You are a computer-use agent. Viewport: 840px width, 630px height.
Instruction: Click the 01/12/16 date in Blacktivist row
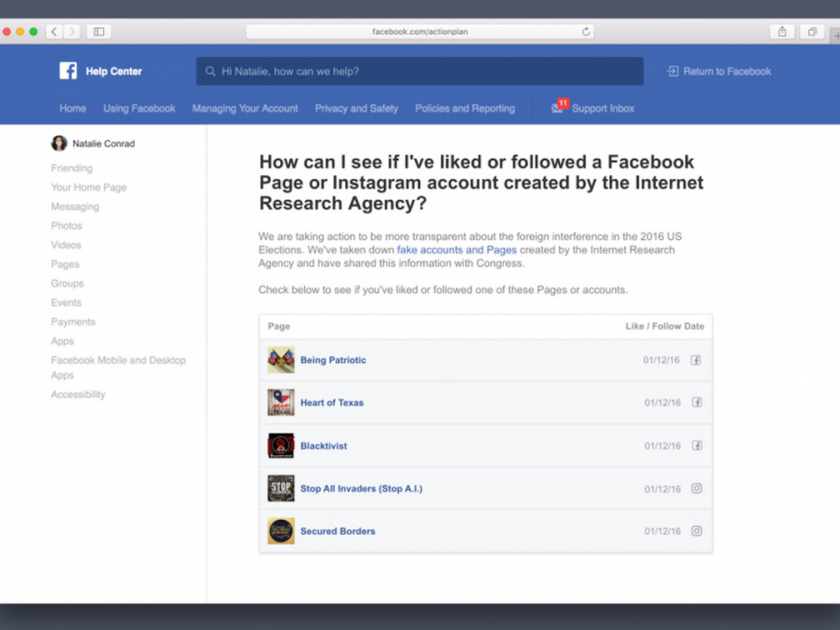(662, 446)
